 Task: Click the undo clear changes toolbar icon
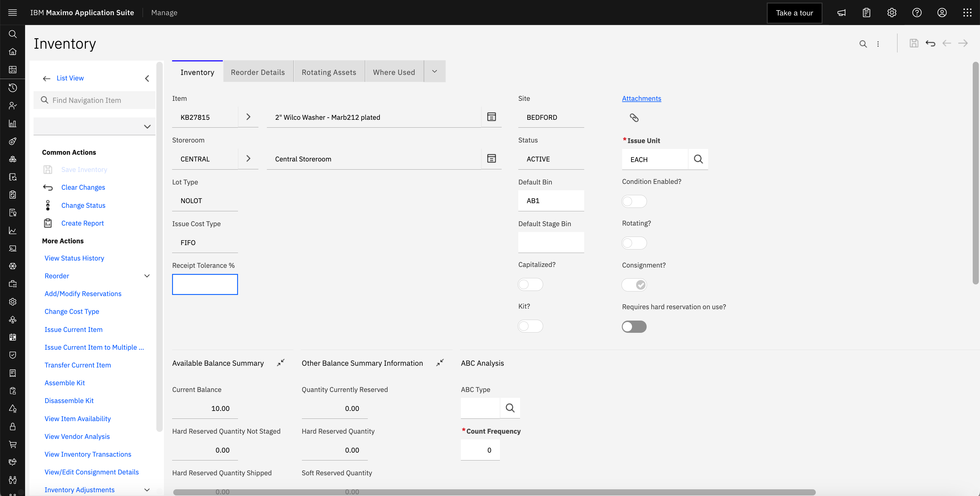(x=930, y=43)
